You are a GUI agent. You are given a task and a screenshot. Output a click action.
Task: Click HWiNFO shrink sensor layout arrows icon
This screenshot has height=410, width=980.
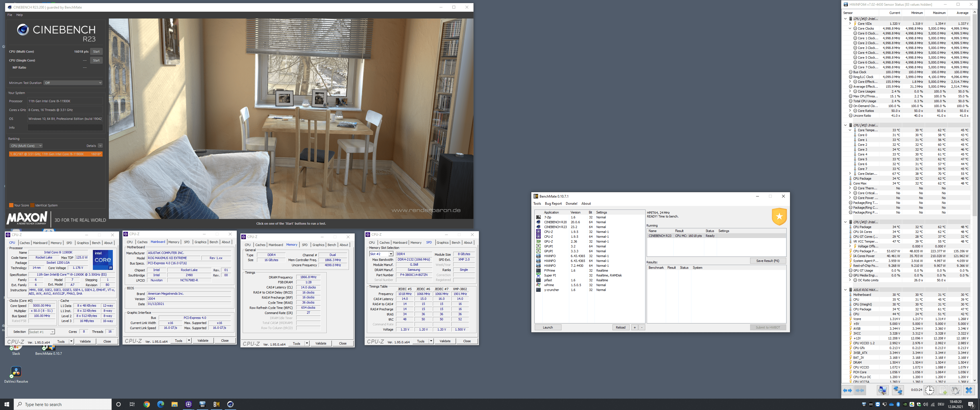860,390
